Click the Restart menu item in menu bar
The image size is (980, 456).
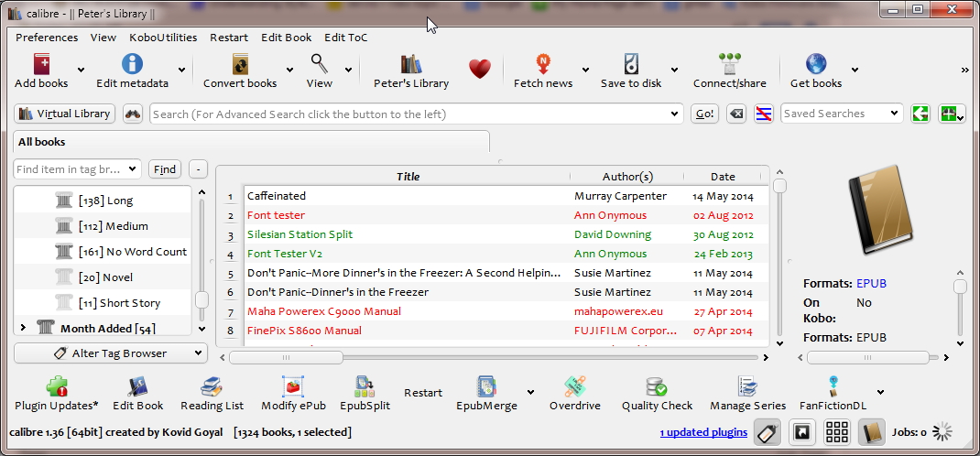tap(229, 38)
